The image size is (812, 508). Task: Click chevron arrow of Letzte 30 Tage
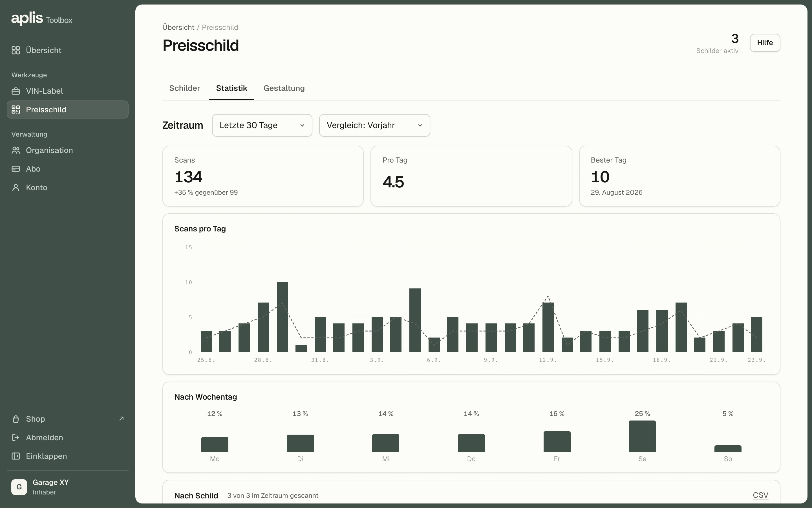tap(302, 125)
